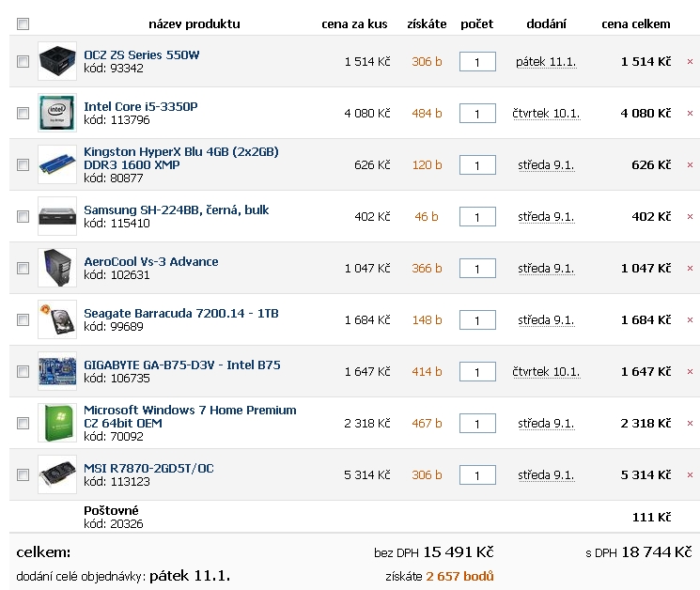The height and width of the screenshot is (590, 700).
Task: Tick the Seagate Barracuda row checkbox
Action: (x=23, y=319)
